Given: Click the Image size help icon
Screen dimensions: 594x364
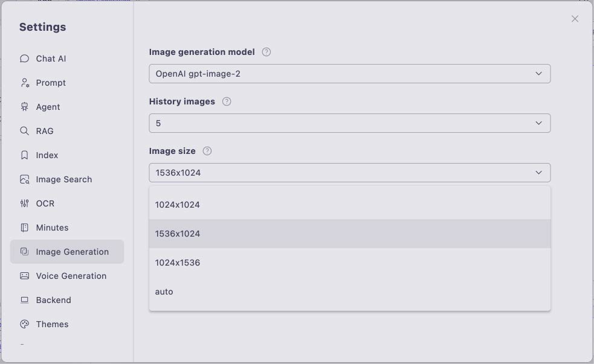Looking at the screenshot, I should pos(207,151).
